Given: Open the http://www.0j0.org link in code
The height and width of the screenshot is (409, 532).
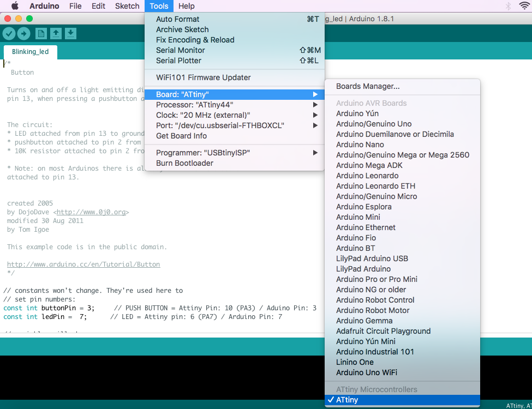Looking at the screenshot, I should coord(91,212).
